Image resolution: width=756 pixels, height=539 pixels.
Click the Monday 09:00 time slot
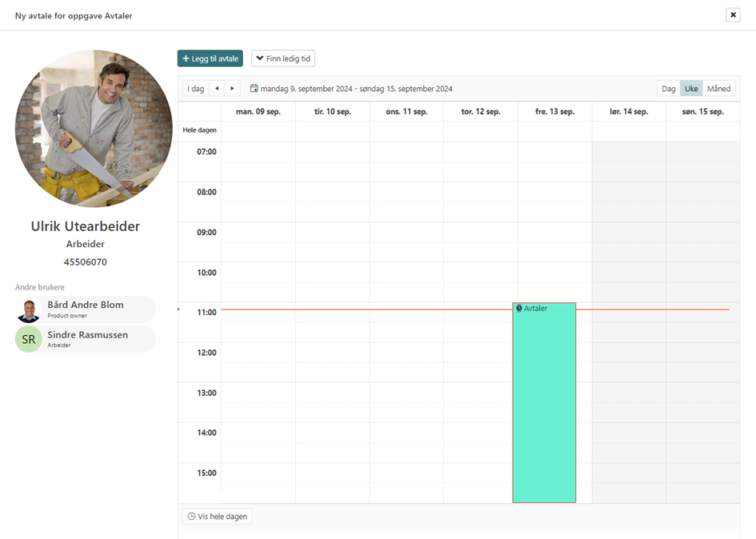coord(258,233)
